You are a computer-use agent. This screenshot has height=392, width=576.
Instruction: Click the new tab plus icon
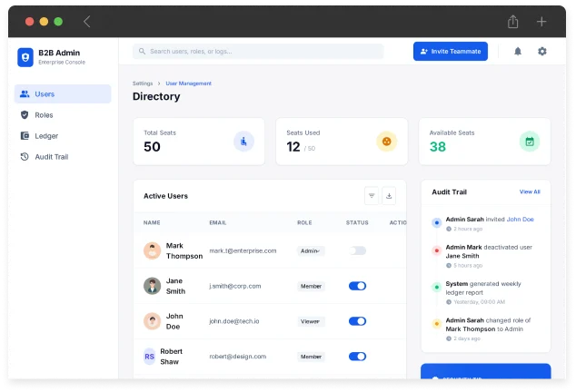click(541, 21)
